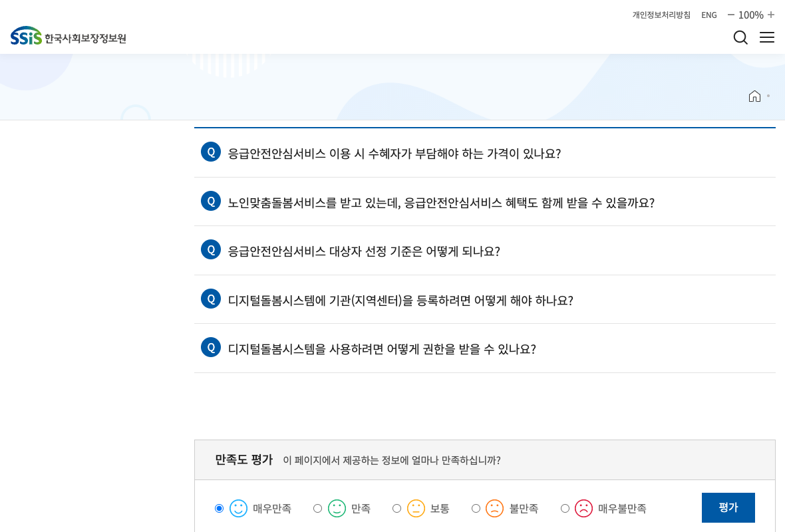Select the 보통 radio button

[x=396, y=509]
